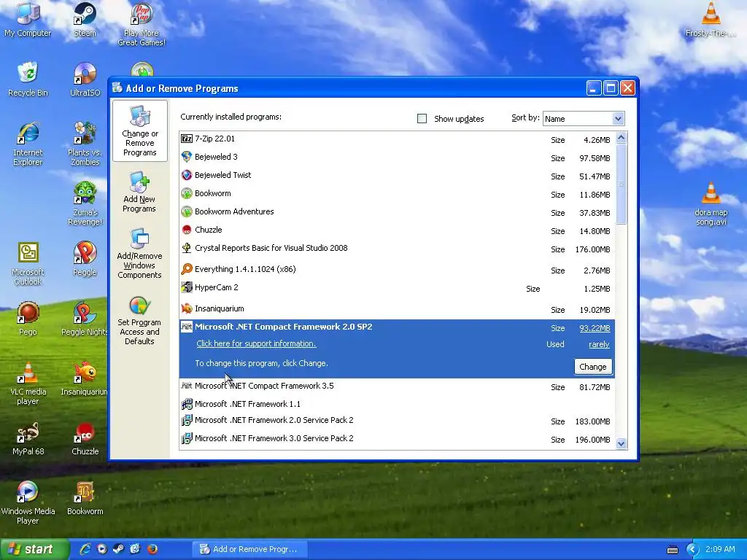747x560 pixels.
Task: Expand hidden tray icons arrow
Action: [692, 550]
